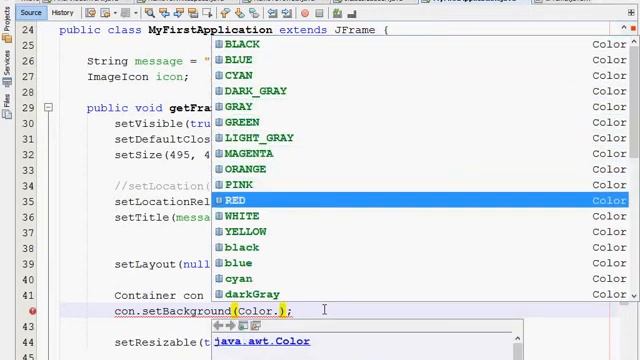Screen dimensions: 640x360
Task: Open the Files side panel tab
Action: click(x=7, y=107)
